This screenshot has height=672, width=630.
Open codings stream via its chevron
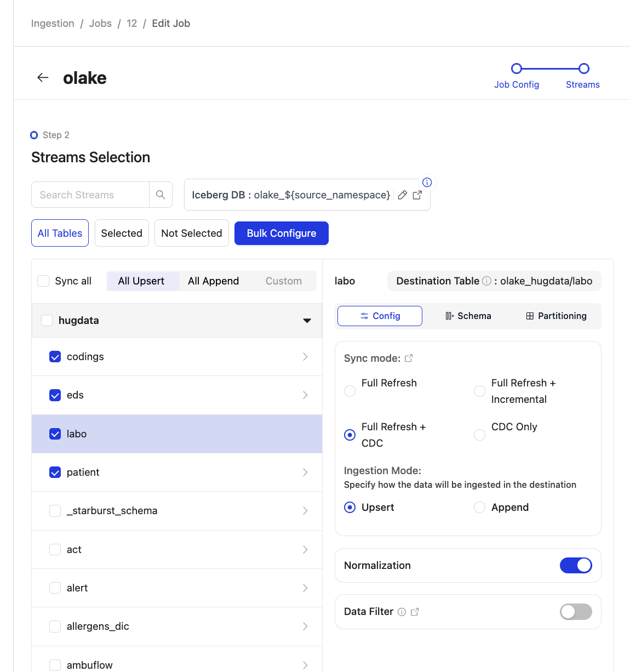coord(305,357)
